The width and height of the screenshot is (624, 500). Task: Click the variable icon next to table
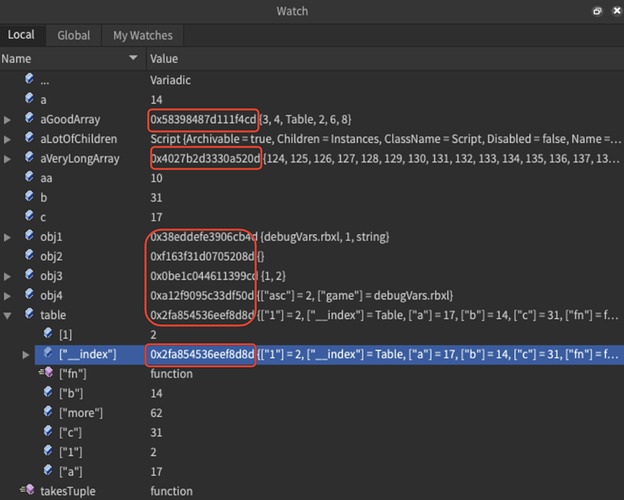(x=29, y=313)
